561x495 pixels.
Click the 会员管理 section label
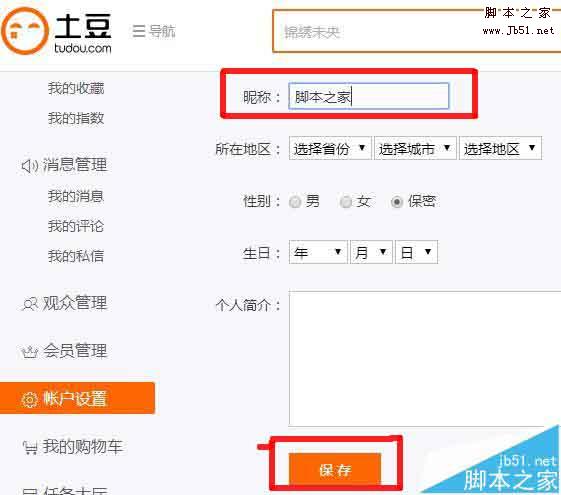tap(75, 351)
